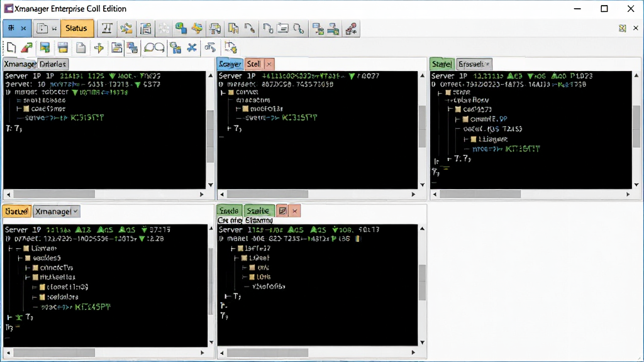
Task: Click the scroll-right arrow under the lower-left terminal
Action: [202, 353]
